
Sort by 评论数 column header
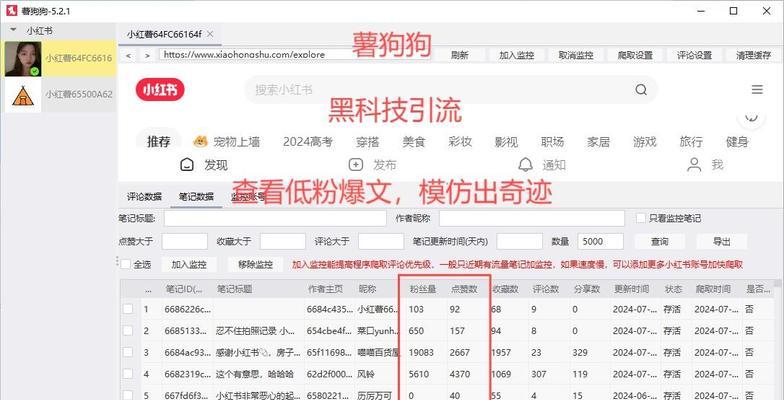click(546, 289)
